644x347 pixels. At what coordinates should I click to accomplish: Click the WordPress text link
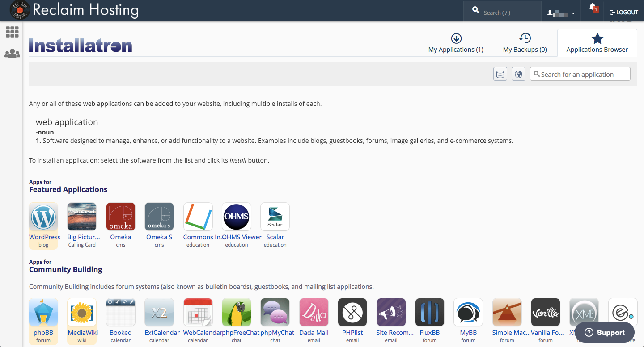point(45,237)
